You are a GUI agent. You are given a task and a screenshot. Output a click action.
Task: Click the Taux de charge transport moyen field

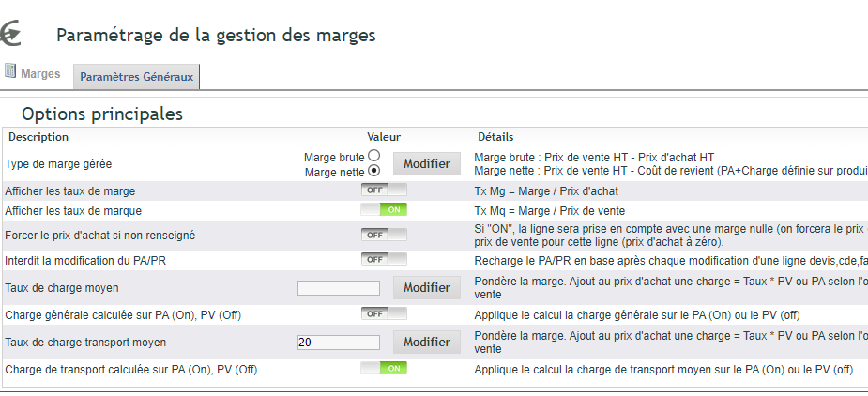pyautogui.click(x=339, y=343)
